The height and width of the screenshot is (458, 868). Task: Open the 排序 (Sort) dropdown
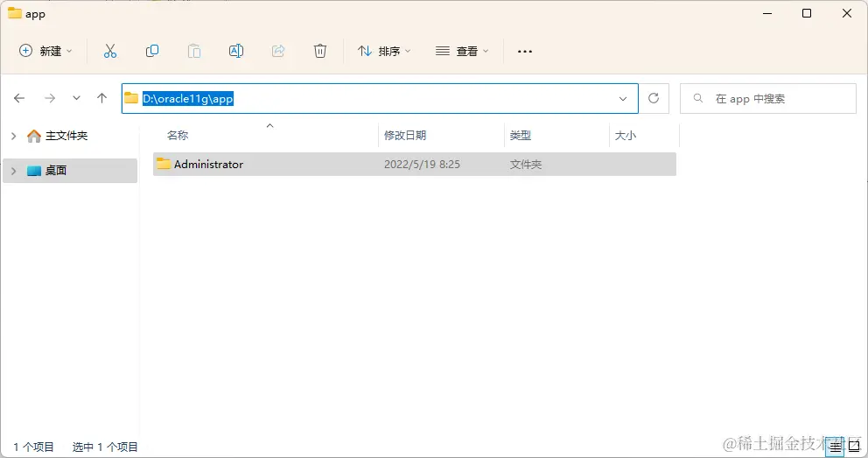click(x=383, y=51)
